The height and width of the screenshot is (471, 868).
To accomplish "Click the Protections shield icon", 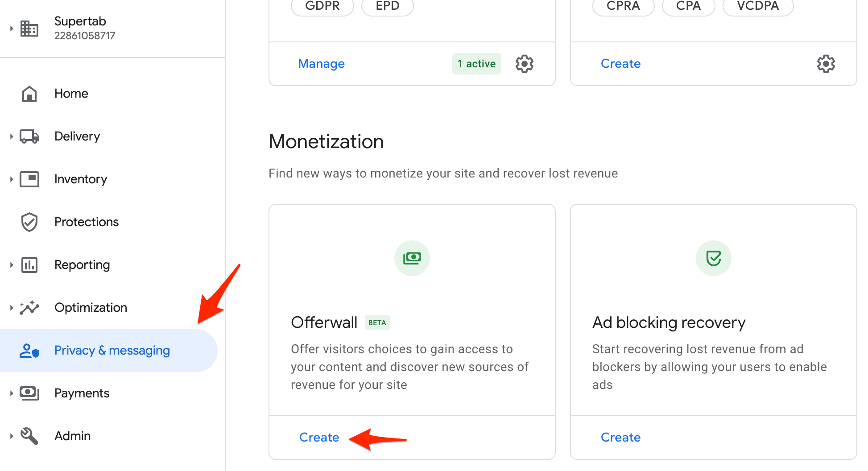I will tap(29, 222).
